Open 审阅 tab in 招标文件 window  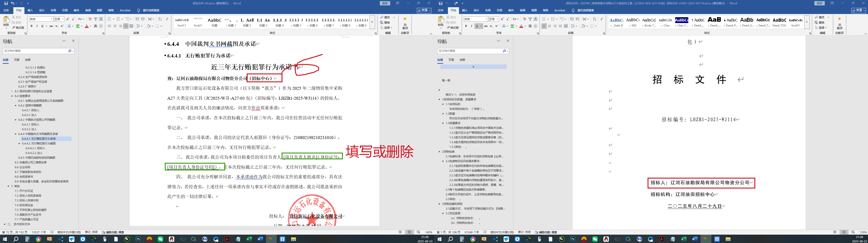point(523,10)
